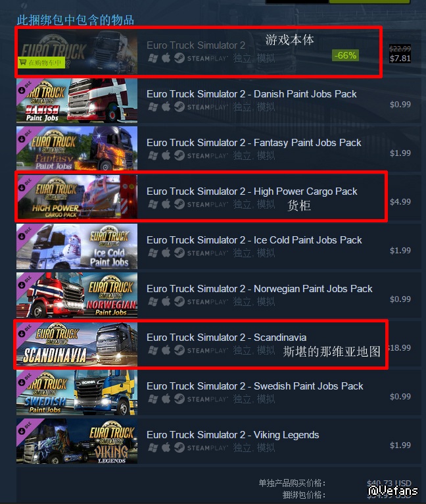Click the -66% discount badge
This screenshot has height=504, width=426.
point(345,56)
